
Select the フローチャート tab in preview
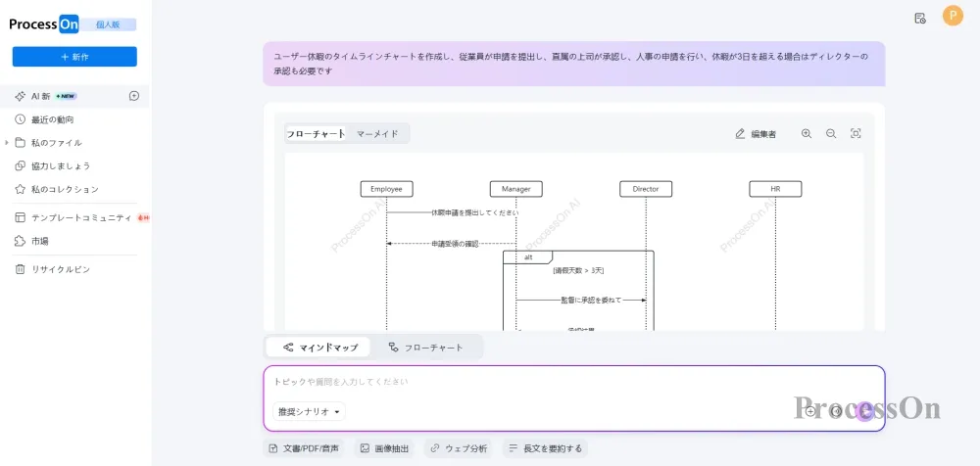pyautogui.click(x=315, y=134)
